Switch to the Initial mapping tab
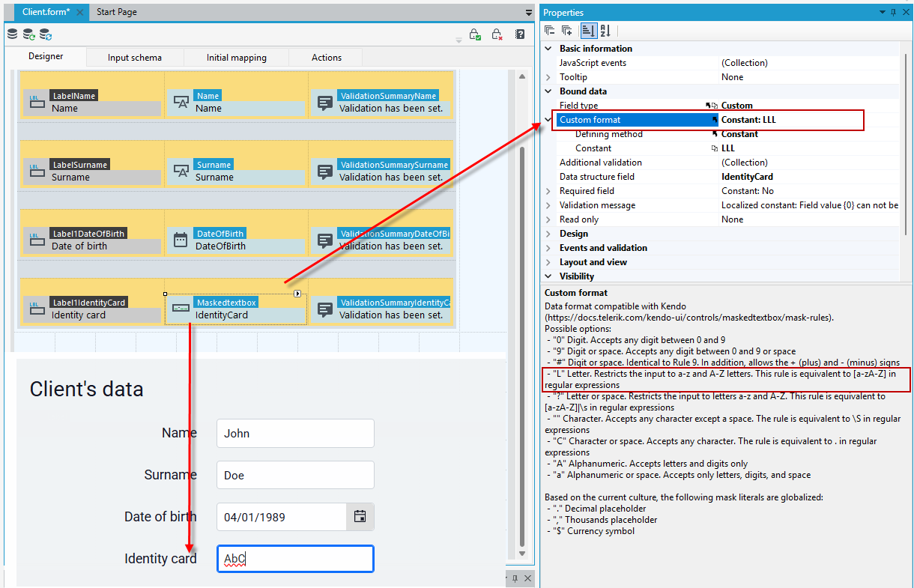The image size is (914, 588). [237, 58]
